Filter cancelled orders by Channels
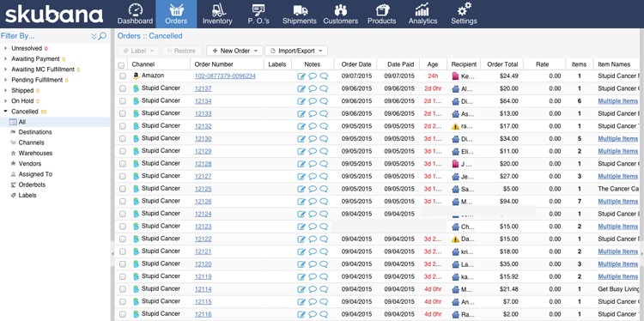The image size is (644, 321). coord(31,142)
